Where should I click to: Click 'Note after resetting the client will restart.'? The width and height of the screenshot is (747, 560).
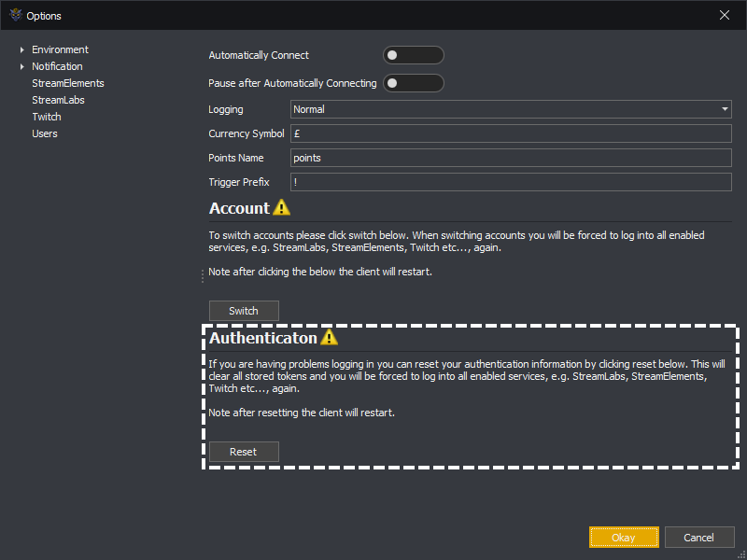pos(302,413)
